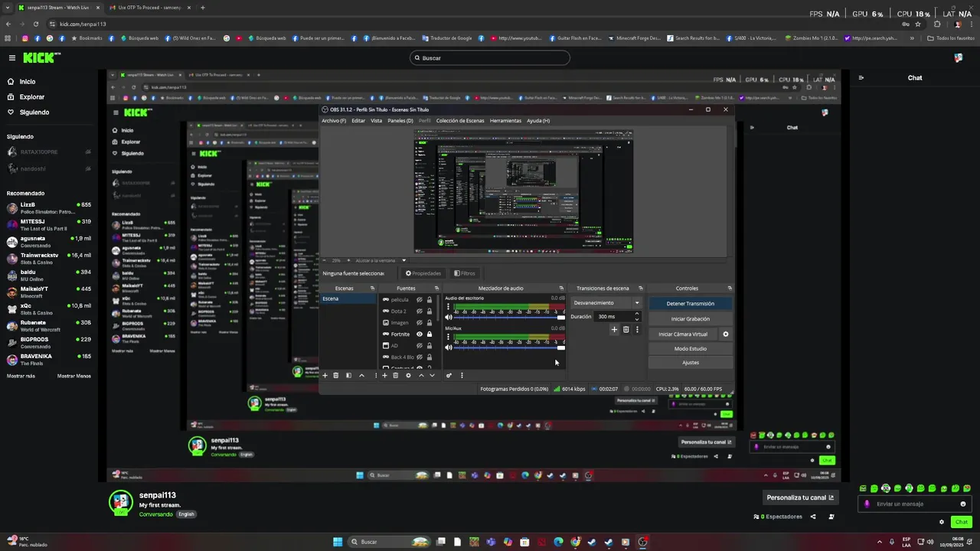Click Mostrar Menos under recommended list

74,376
